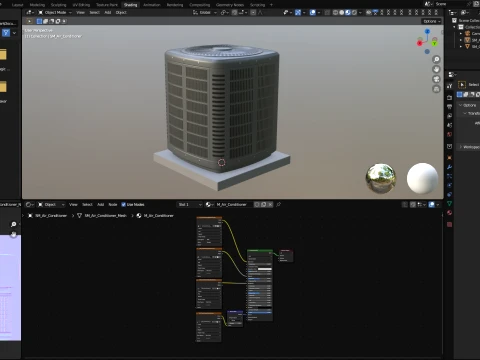Open the Sculpting workspace tab
Viewport: 480px width, 360px height.
click(58, 5)
